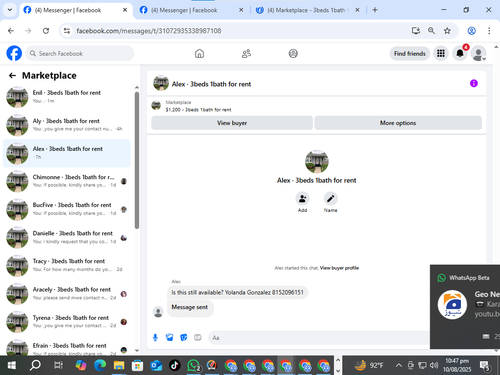
Task: Open the Windows action center icon
Action: (x=485, y=366)
